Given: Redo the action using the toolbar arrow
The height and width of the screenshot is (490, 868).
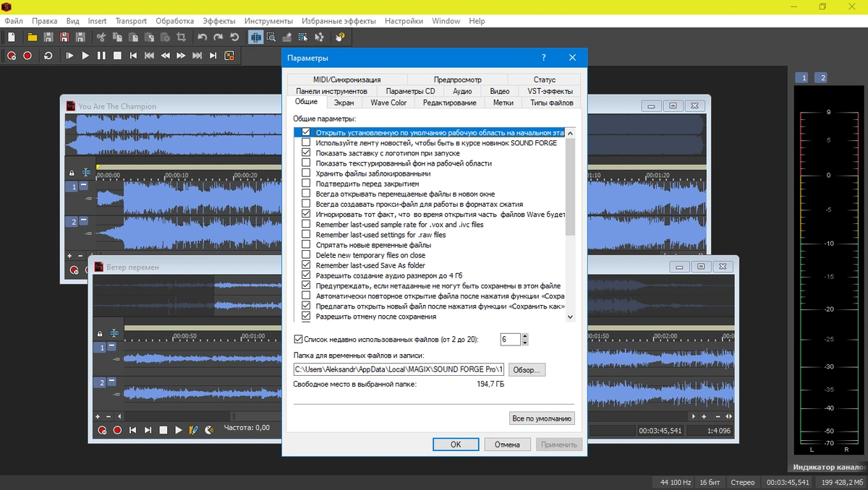Looking at the screenshot, I should 218,37.
